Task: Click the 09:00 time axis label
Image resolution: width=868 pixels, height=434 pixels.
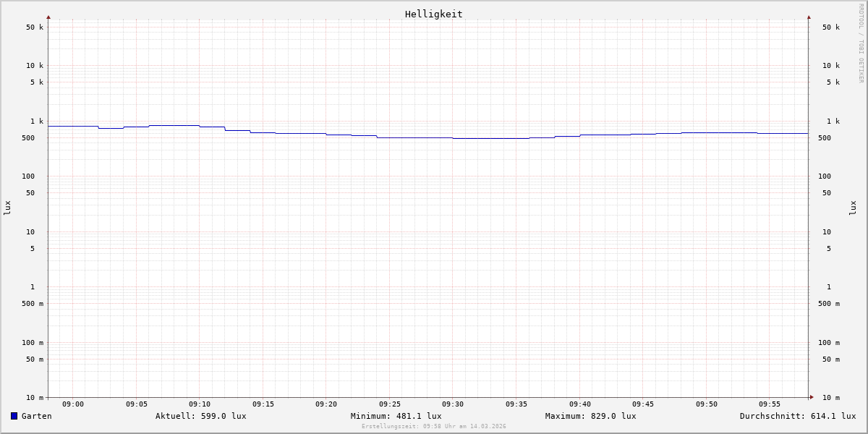Action: pyautogui.click(x=73, y=404)
